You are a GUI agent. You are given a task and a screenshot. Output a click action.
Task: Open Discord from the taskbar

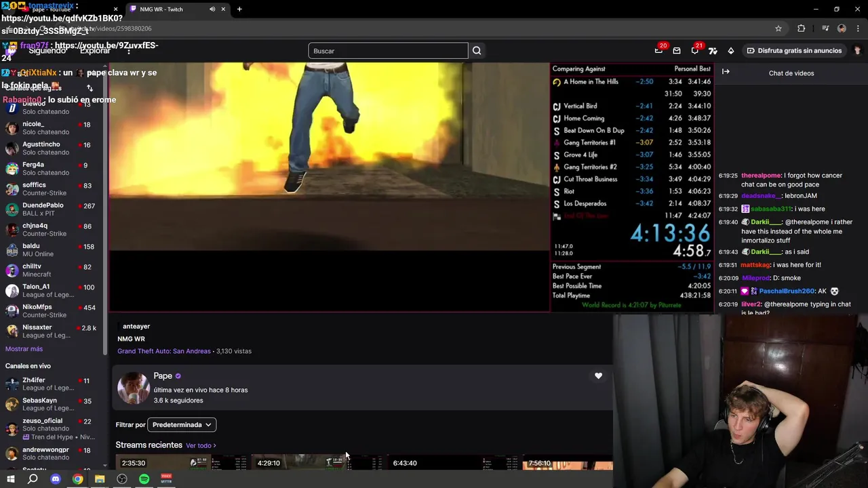tap(56, 479)
